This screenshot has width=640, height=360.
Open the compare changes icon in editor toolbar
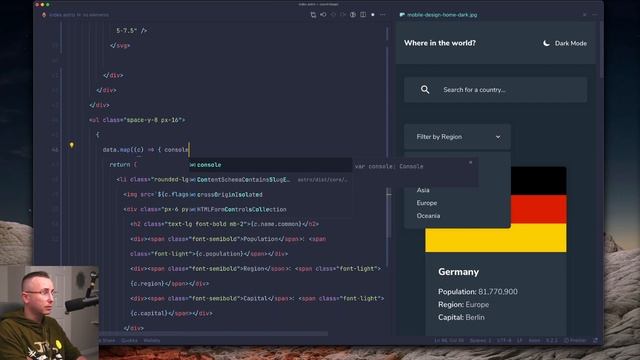(x=313, y=15)
